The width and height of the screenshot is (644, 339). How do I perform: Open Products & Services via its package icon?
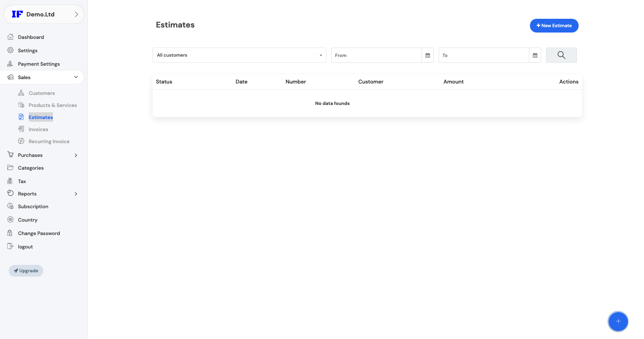point(21,105)
